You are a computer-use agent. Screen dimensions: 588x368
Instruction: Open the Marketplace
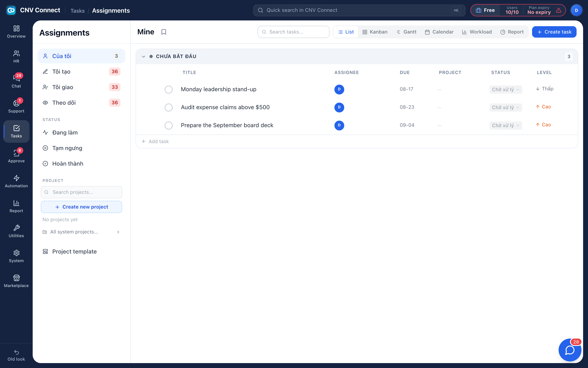[x=16, y=281]
